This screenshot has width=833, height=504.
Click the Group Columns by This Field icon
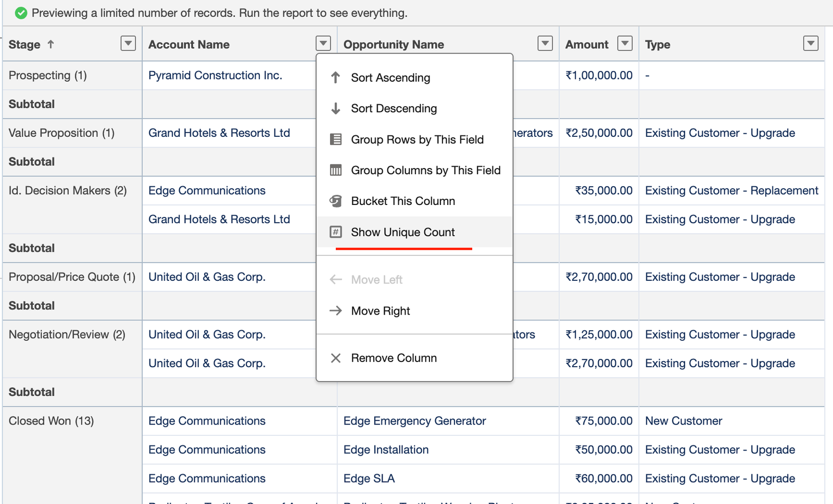coord(336,170)
